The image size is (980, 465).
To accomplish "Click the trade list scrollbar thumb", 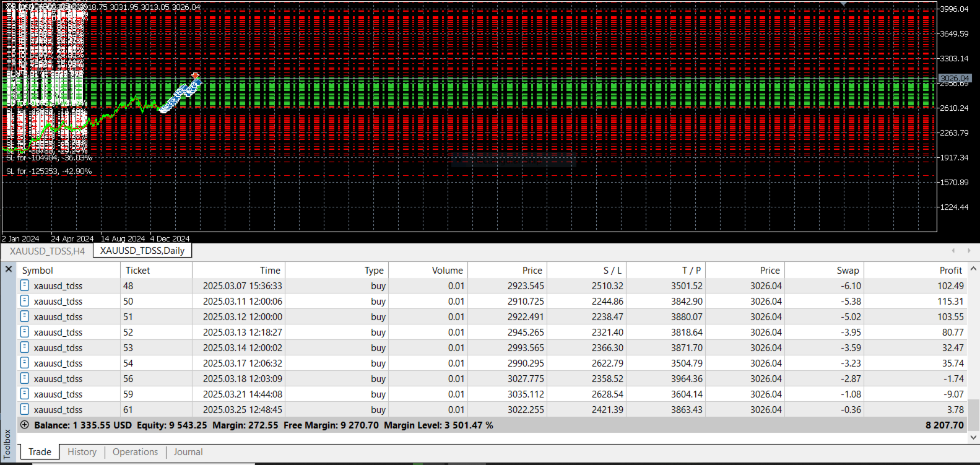I will [x=973, y=415].
